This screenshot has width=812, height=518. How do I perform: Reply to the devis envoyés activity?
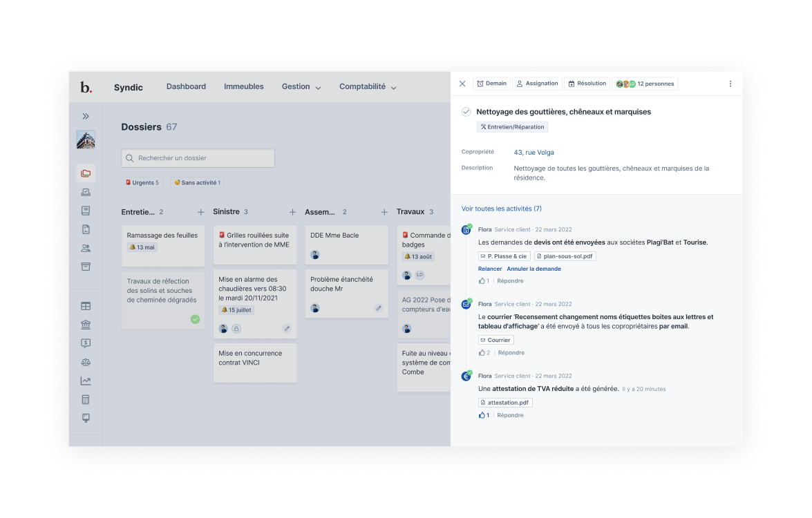coord(510,281)
